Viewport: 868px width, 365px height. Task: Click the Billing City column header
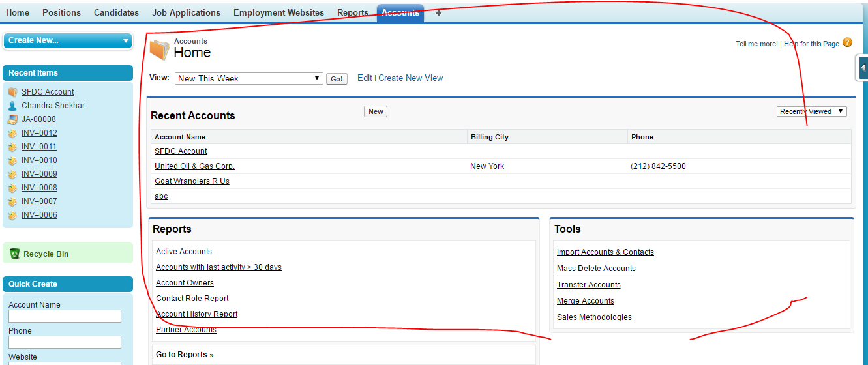click(x=489, y=137)
